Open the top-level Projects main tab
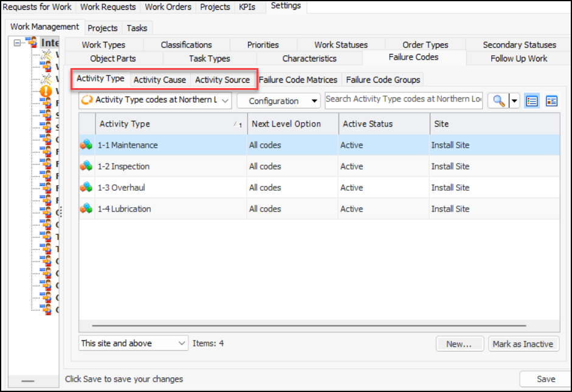The image size is (572, 392). pyautogui.click(x=215, y=7)
